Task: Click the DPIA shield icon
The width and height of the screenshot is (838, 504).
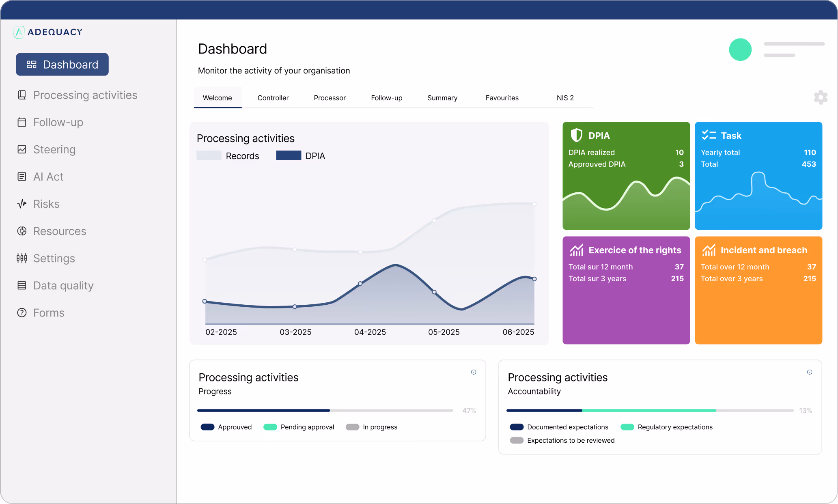Action: point(576,135)
